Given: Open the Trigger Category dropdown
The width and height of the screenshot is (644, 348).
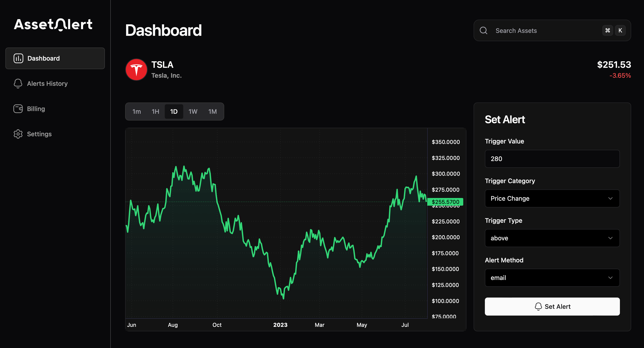Looking at the screenshot, I should pos(552,198).
